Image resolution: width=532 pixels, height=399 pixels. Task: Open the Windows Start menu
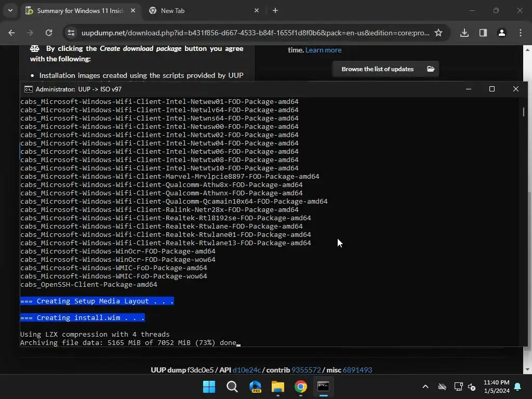(x=209, y=387)
